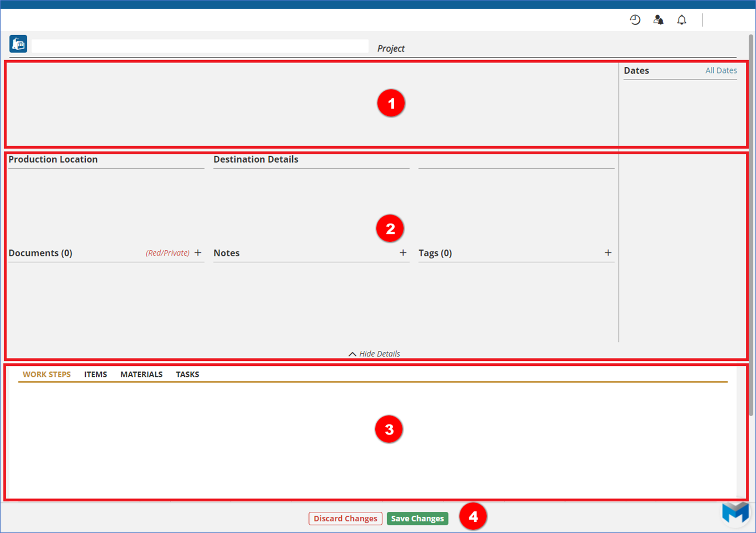Go to the Tasks tab
This screenshot has width=756, height=533.
click(188, 374)
